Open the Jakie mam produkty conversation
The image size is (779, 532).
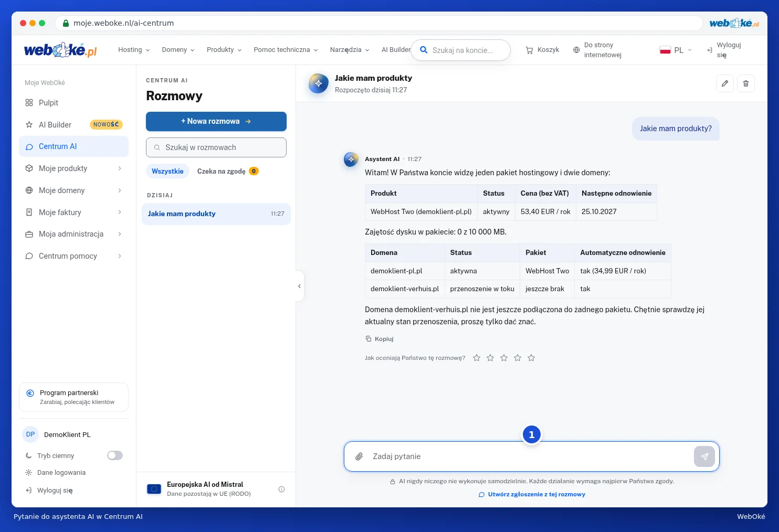pos(216,214)
